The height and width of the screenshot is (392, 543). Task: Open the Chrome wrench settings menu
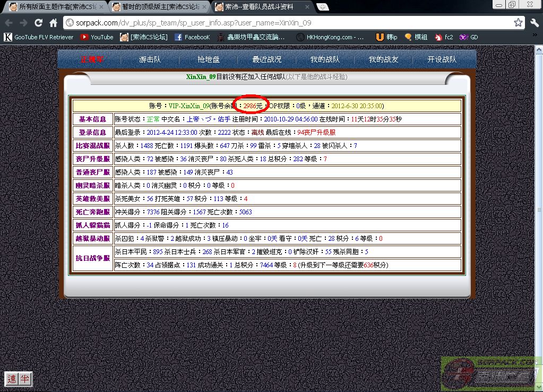(x=534, y=23)
